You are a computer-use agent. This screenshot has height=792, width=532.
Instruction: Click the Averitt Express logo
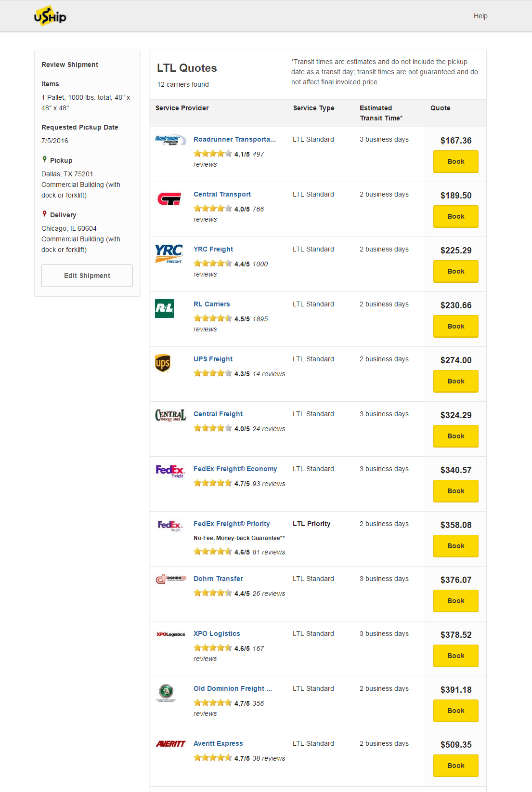click(x=170, y=744)
